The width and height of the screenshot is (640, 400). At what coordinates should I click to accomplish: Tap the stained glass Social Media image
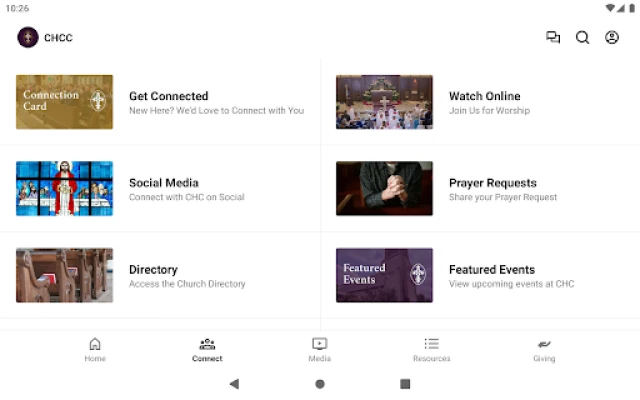[x=64, y=189]
